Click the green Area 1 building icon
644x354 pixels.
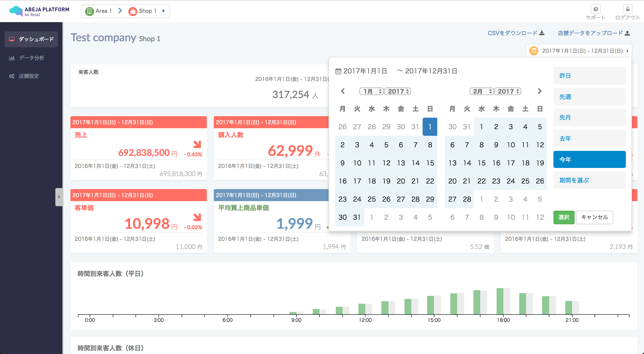click(89, 11)
